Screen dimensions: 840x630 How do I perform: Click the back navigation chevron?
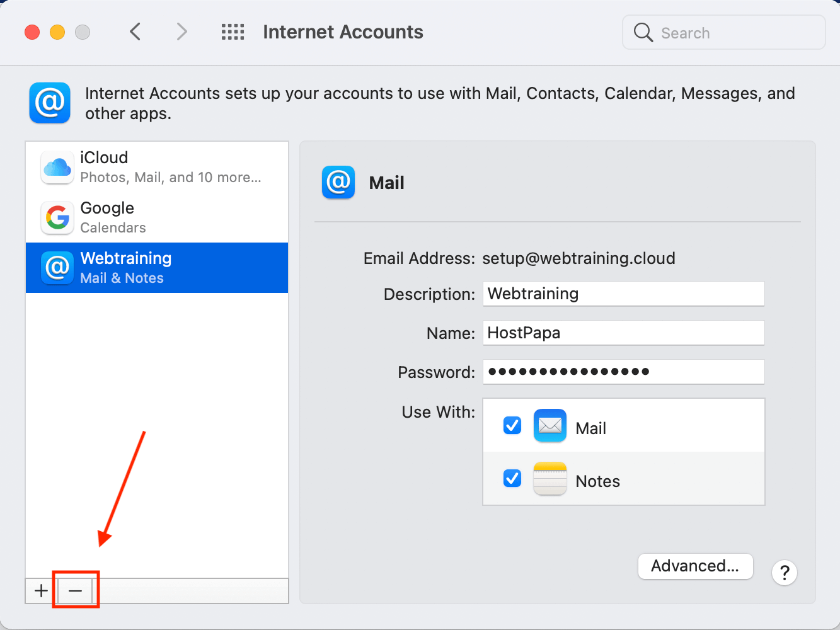[135, 31]
